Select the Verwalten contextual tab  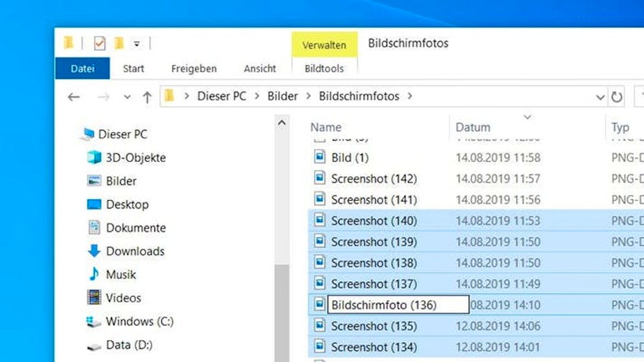tap(325, 45)
